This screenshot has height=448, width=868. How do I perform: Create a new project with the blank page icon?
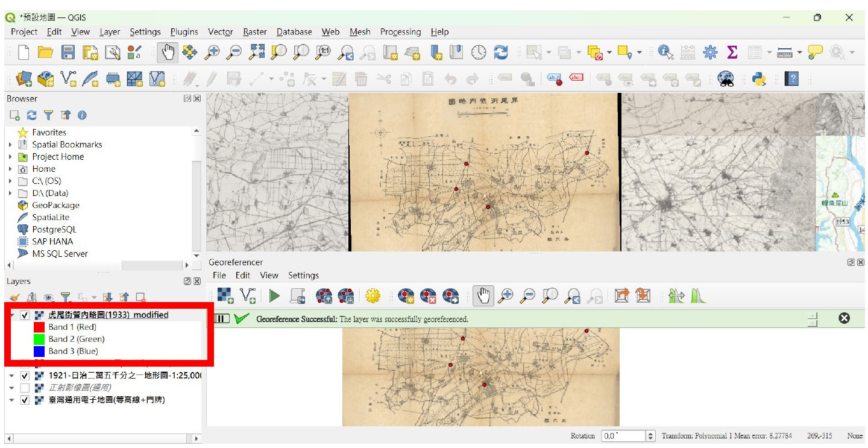coord(24,53)
